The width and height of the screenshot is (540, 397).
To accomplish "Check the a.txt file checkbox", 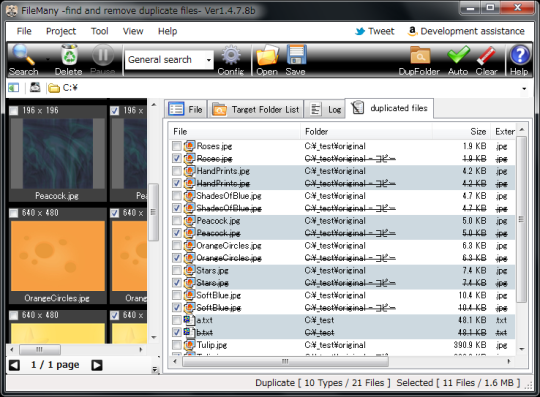I will click(x=177, y=320).
